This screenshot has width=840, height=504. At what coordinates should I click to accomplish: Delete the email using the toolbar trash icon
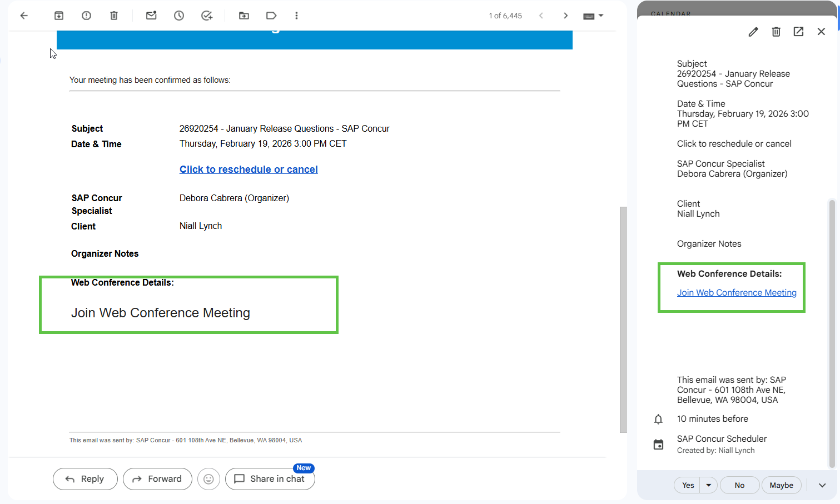(x=114, y=16)
